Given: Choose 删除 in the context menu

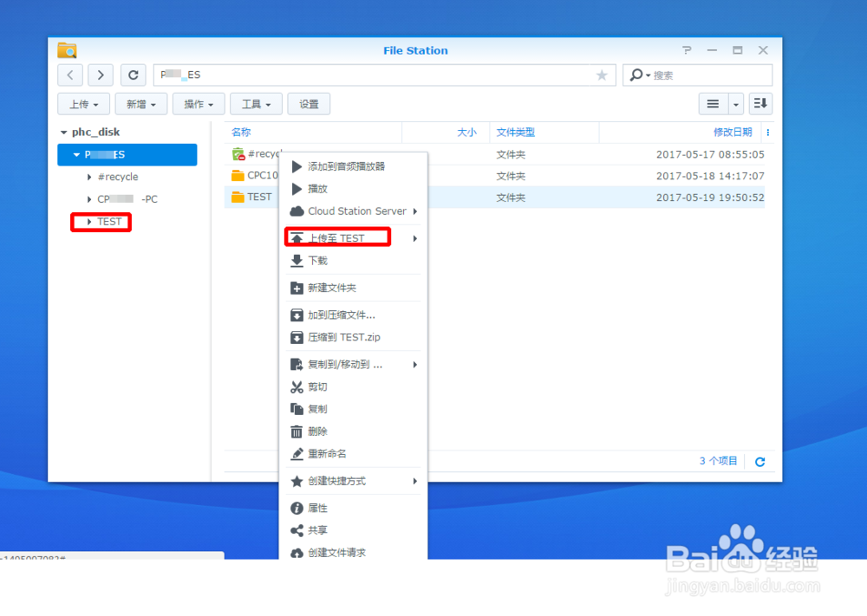Looking at the screenshot, I should click(353, 431).
